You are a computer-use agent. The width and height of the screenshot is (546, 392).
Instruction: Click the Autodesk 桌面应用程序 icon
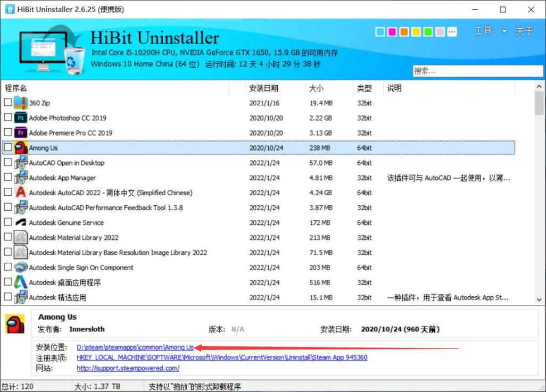click(x=21, y=282)
